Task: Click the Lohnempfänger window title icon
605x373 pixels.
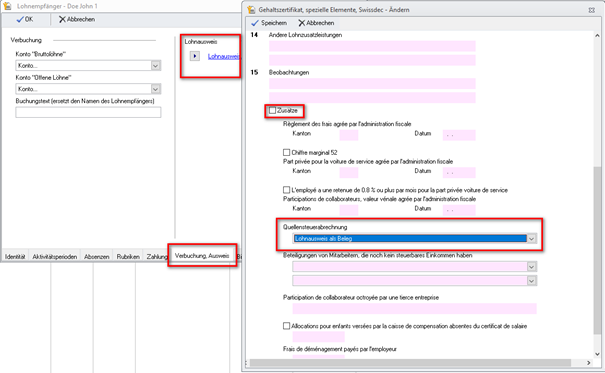Action: (7, 6)
